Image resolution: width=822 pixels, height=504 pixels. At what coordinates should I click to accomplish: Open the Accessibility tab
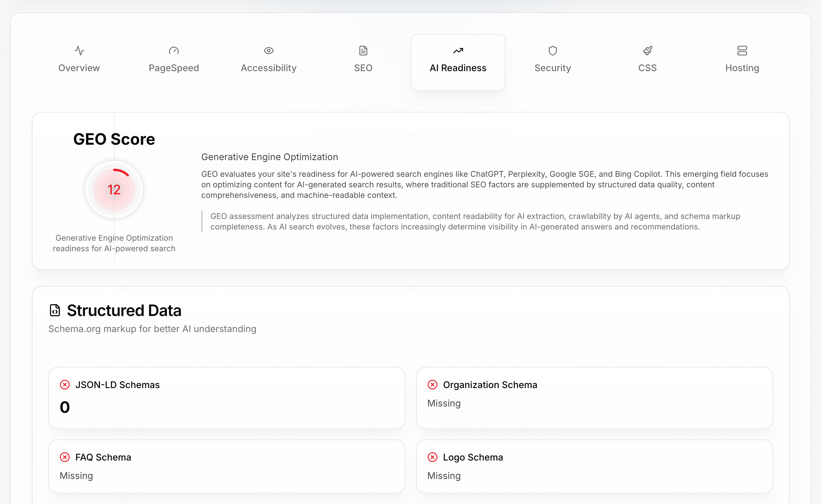click(269, 62)
